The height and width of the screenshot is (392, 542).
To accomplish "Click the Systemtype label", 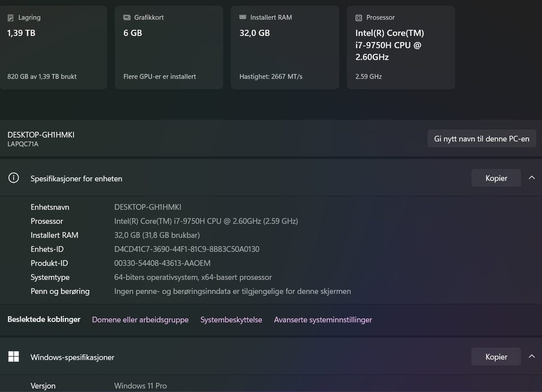I will [50, 277].
